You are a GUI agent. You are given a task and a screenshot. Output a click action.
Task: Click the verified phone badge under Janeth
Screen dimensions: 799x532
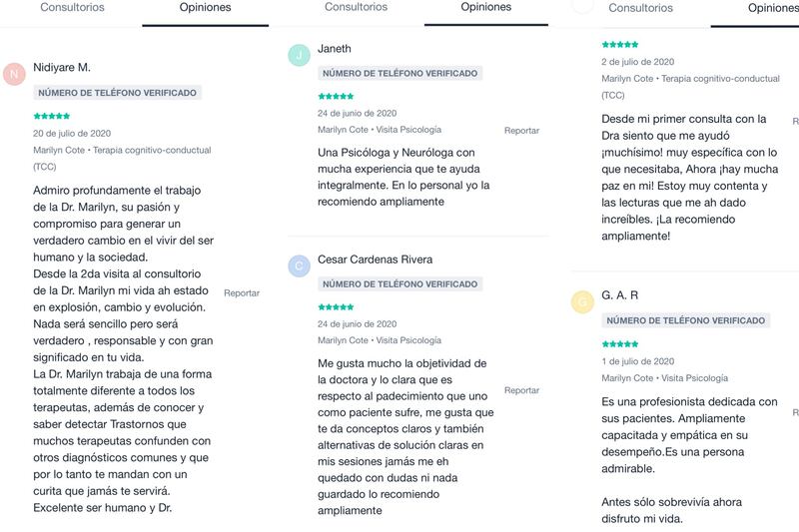coord(399,73)
